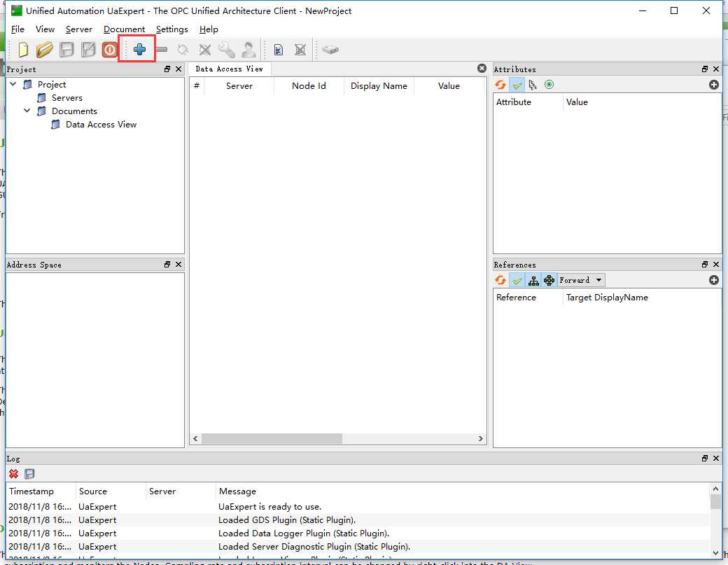
Task: Switch to the Data Access View tab
Action: click(x=229, y=69)
